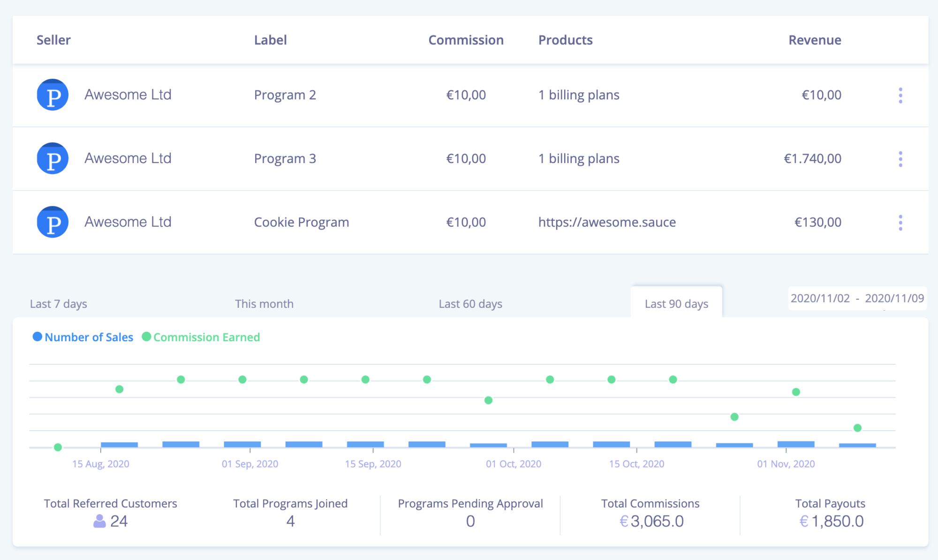Click Awesome Ltd avatar in Program 2 row
938x560 pixels.
pyautogui.click(x=53, y=95)
